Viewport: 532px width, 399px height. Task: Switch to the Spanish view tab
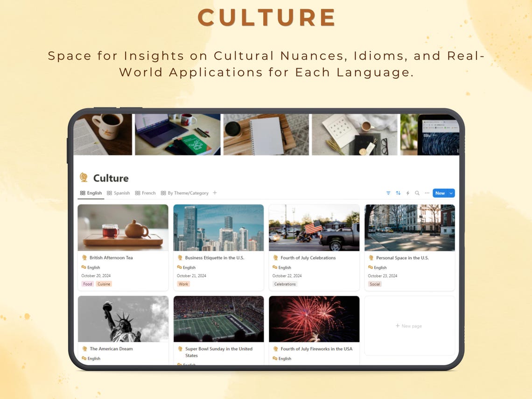point(118,193)
